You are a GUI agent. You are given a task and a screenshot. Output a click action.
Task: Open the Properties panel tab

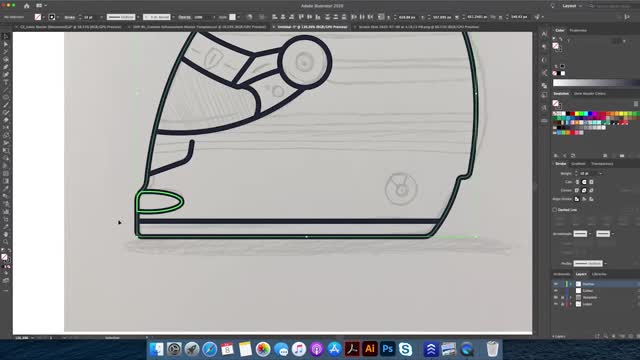pyautogui.click(x=578, y=30)
